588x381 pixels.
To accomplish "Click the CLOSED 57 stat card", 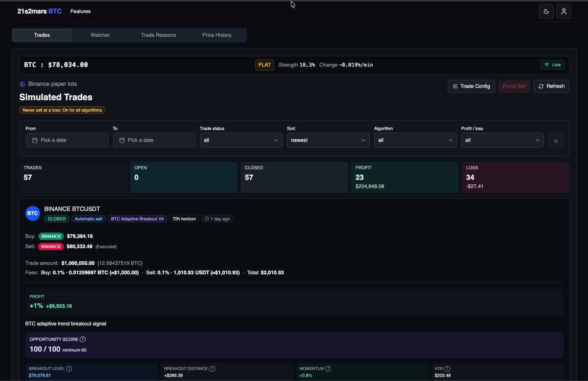I will click(x=294, y=177).
